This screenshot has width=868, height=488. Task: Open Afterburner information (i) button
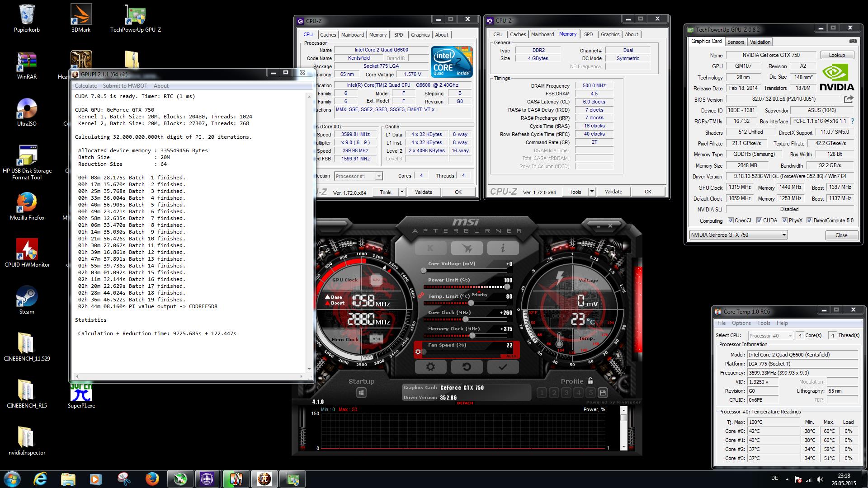click(502, 248)
